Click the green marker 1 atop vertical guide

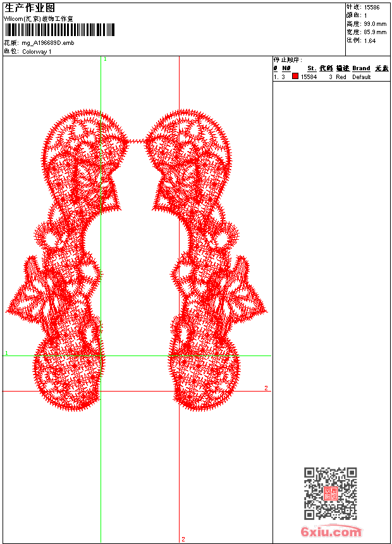105,59
